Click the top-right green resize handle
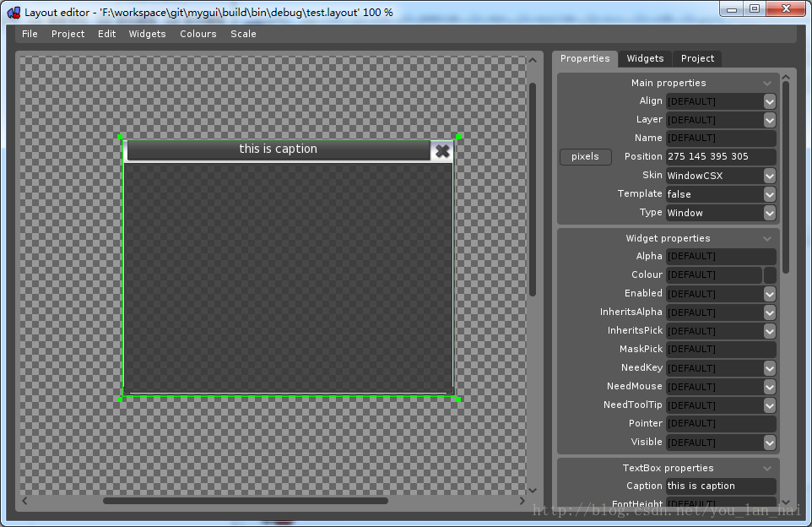812x527 pixels. [x=458, y=138]
